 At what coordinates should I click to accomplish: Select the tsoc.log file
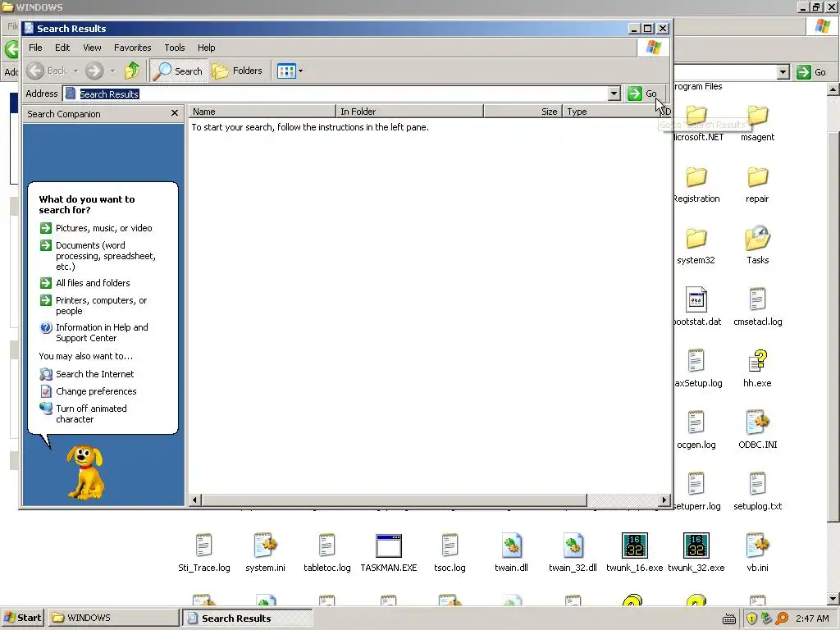click(x=450, y=554)
